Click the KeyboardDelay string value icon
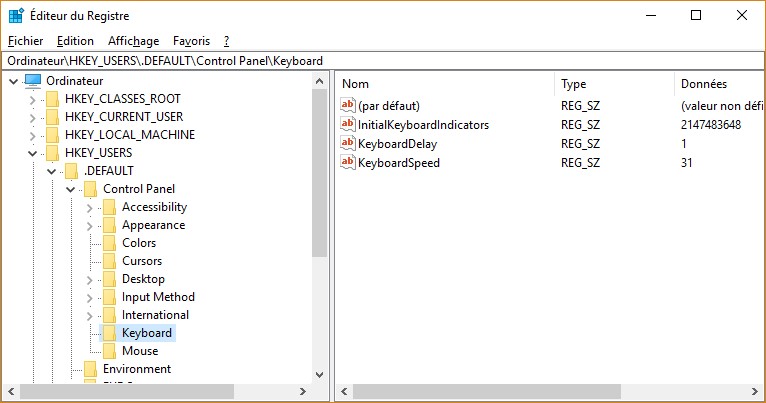The width and height of the screenshot is (766, 403). (x=349, y=144)
